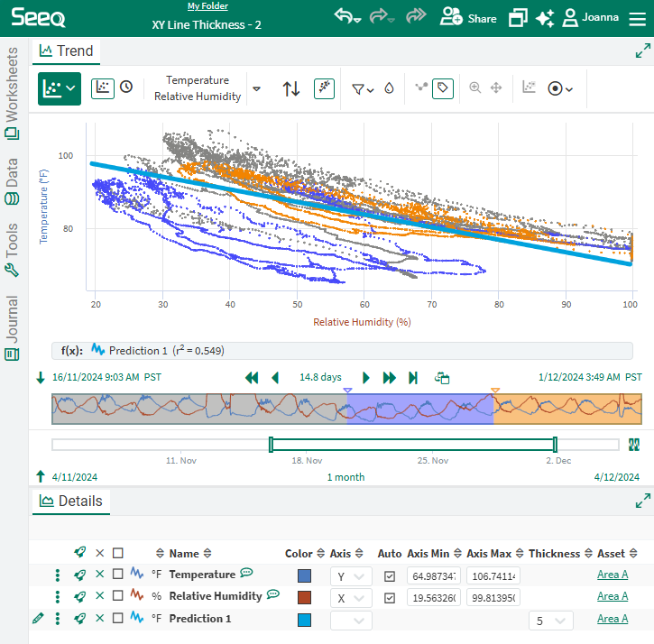This screenshot has width=654, height=644.
Task: Click the time view clock icon
Action: 126,87
